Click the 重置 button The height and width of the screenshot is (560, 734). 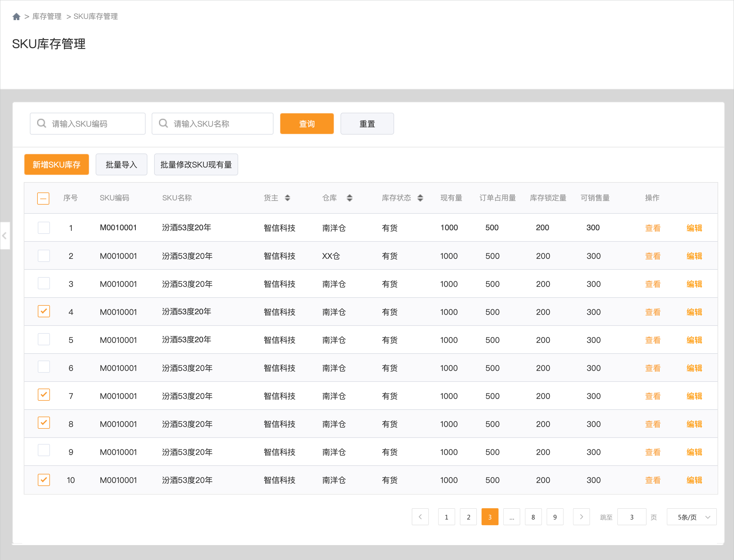coord(367,124)
